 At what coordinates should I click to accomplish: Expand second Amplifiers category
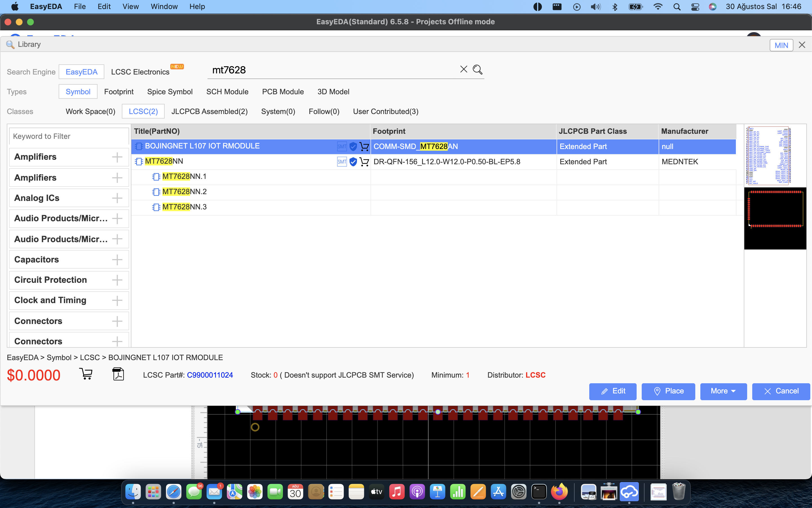coord(117,178)
